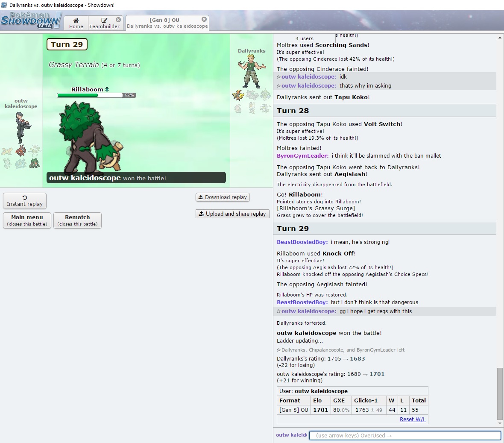Go to the Home tab
The height and width of the screenshot is (443, 504).
coord(76,23)
